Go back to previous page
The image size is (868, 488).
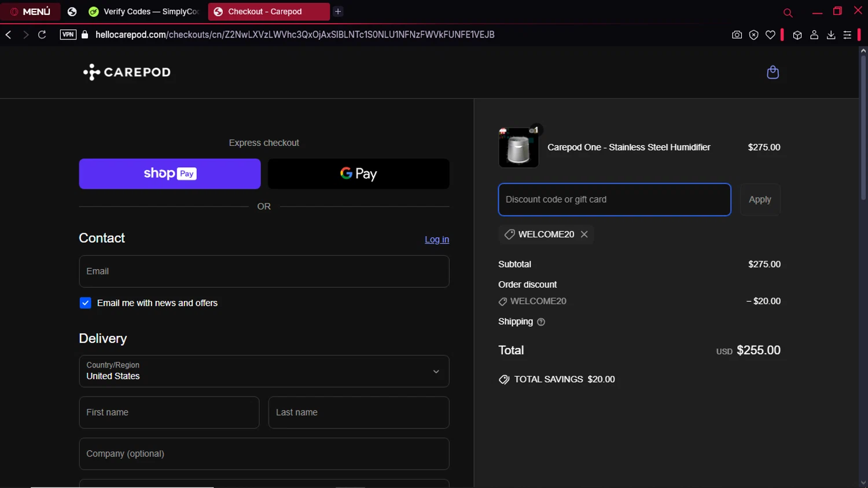coord(8,35)
